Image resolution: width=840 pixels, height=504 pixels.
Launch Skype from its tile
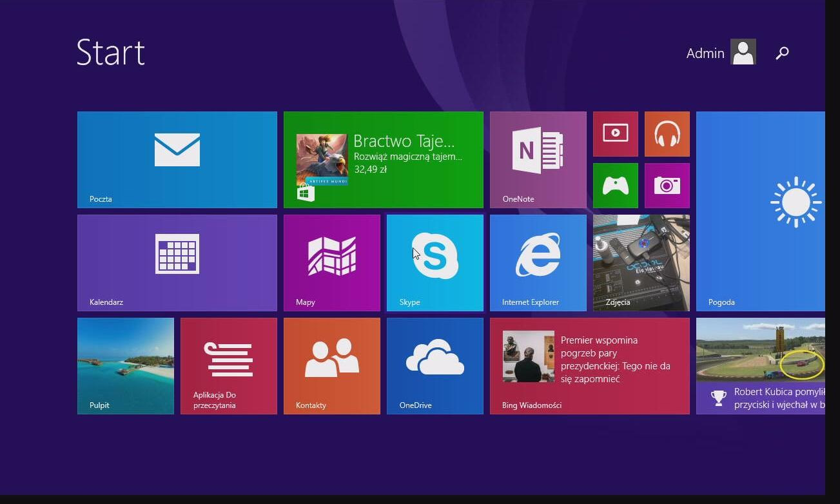[x=435, y=263]
